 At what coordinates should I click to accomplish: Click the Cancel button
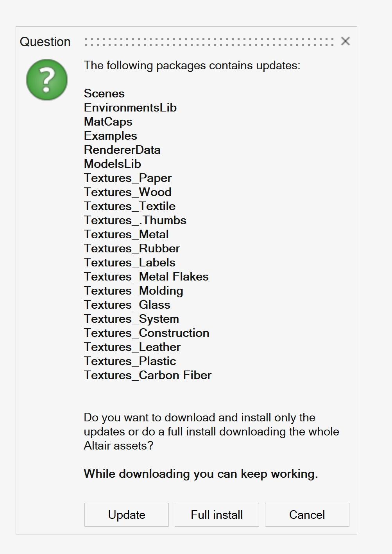click(306, 514)
